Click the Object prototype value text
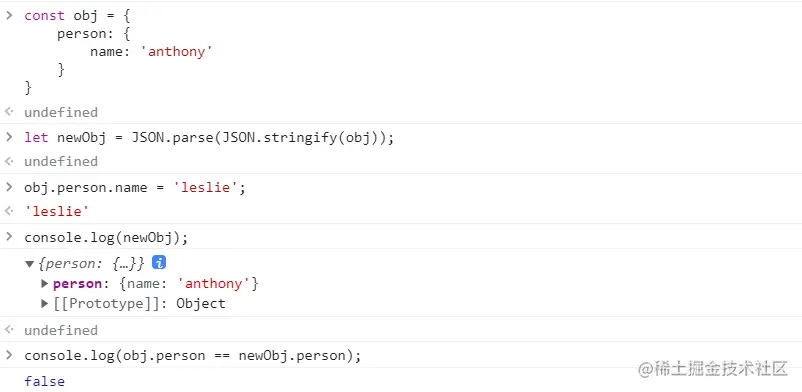The image size is (802, 392). pos(201,304)
